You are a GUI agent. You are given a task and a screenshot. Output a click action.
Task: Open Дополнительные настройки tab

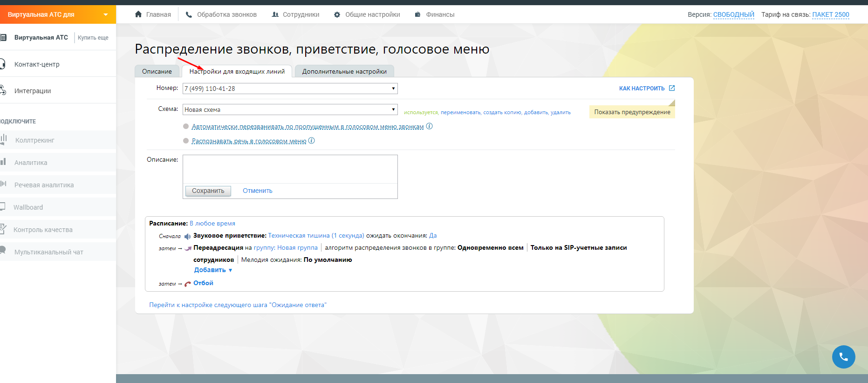(x=344, y=71)
